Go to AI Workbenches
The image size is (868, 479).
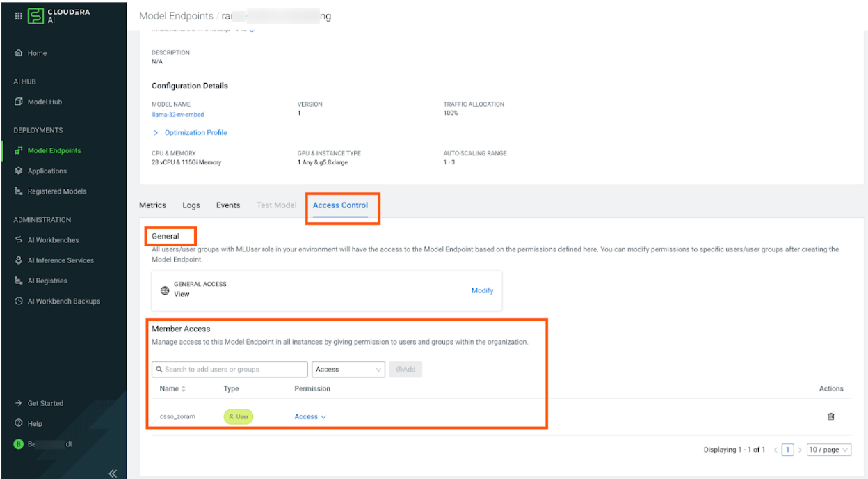[53, 240]
